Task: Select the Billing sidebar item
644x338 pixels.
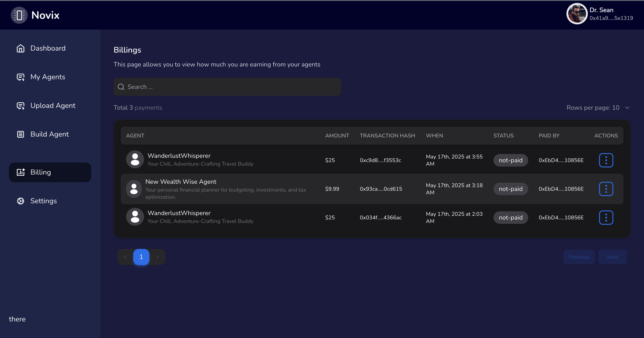Action: point(50,172)
